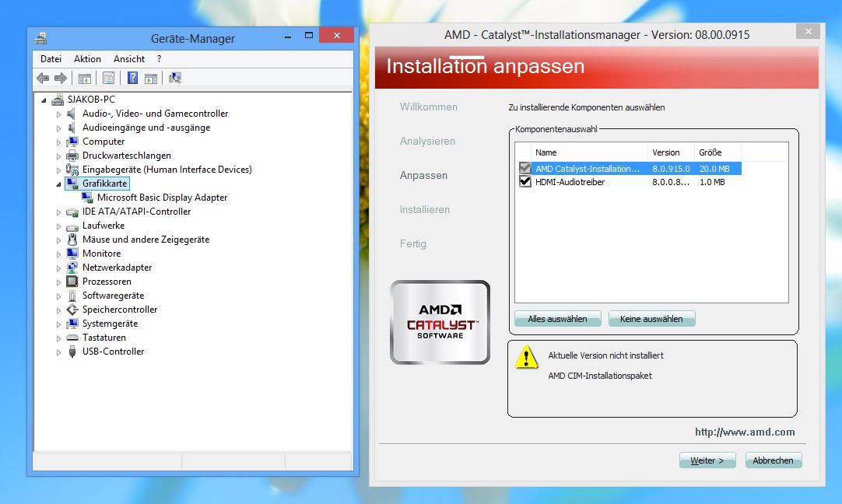Click the AMD Catalyst Software logo

pos(440,322)
